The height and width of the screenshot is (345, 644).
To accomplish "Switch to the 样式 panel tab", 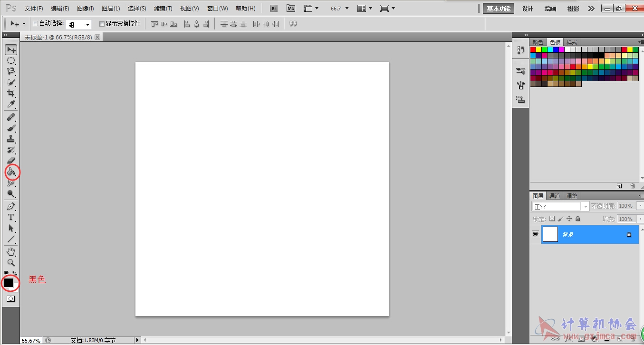I will coord(571,42).
